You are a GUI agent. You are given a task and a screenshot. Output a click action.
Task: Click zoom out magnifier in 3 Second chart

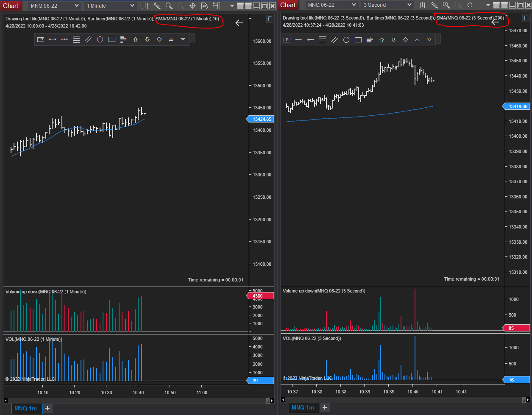[x=458, y=5]
